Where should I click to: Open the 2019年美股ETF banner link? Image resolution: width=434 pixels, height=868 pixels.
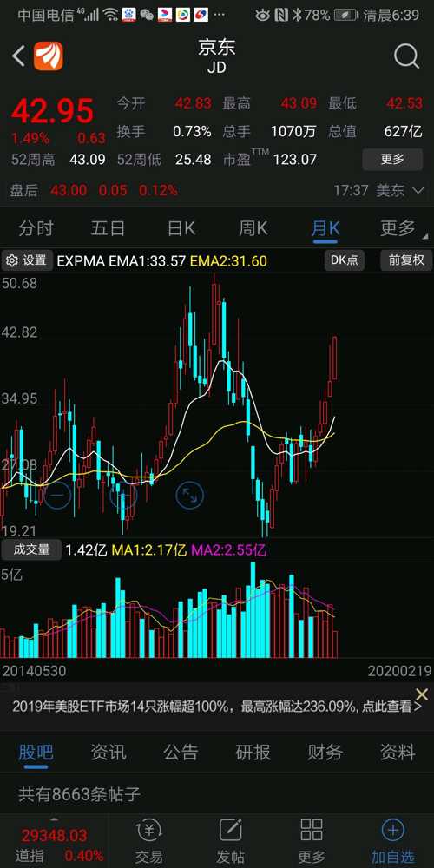pyautogui.click(x=217, y=707)
